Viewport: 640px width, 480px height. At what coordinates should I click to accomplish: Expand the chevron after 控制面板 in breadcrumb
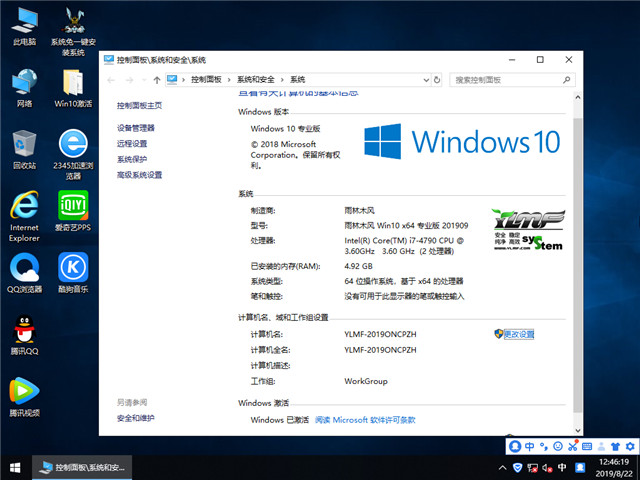pyautogui.click(x=231, y=79)
